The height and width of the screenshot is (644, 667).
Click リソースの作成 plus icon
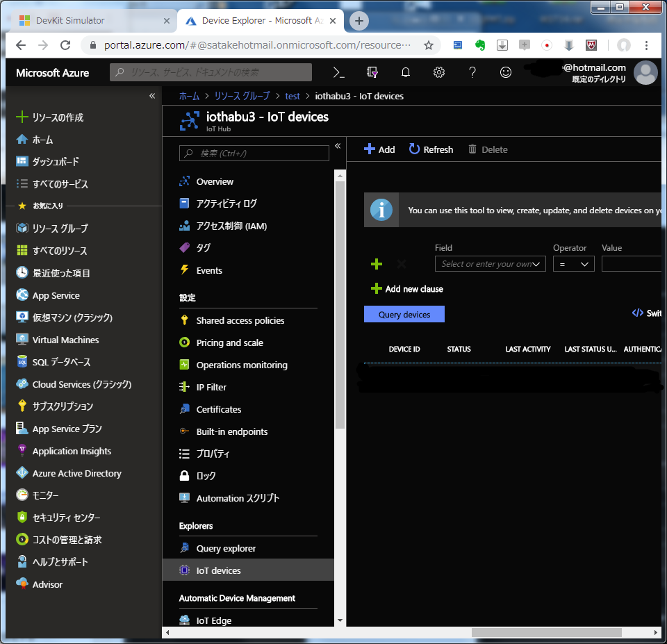[22, 117]
